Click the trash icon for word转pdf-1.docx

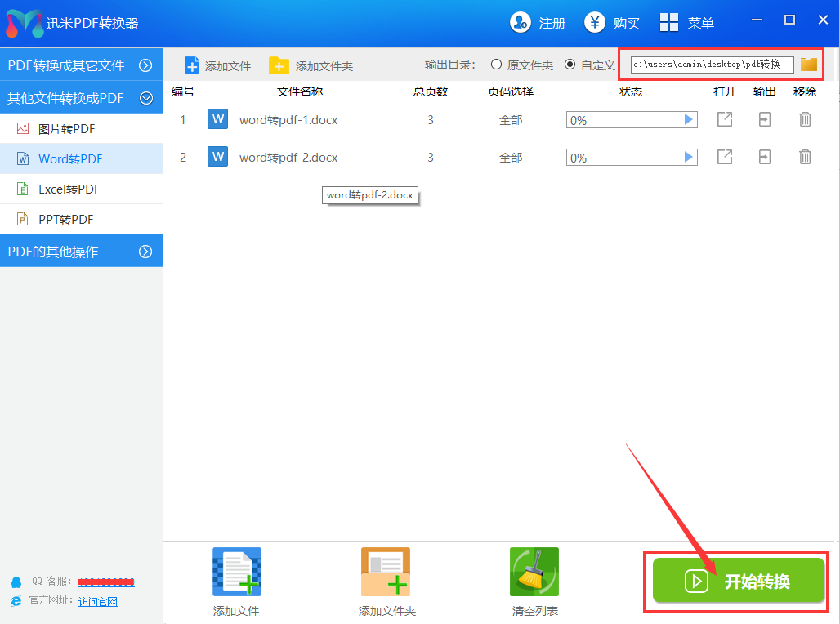(805, 120)
